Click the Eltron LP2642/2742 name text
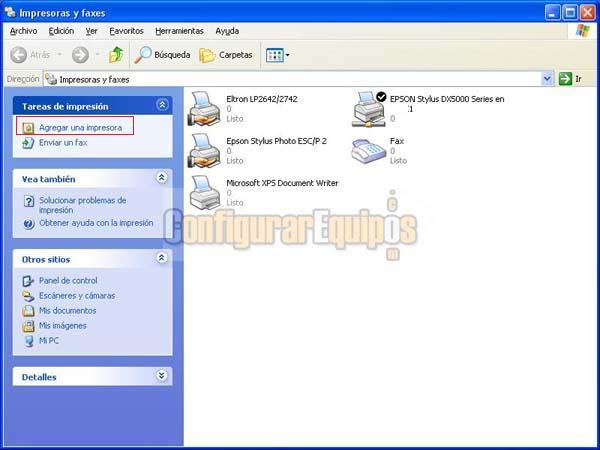The width and height of the screenshot is (600, 450). click(262, 99)
